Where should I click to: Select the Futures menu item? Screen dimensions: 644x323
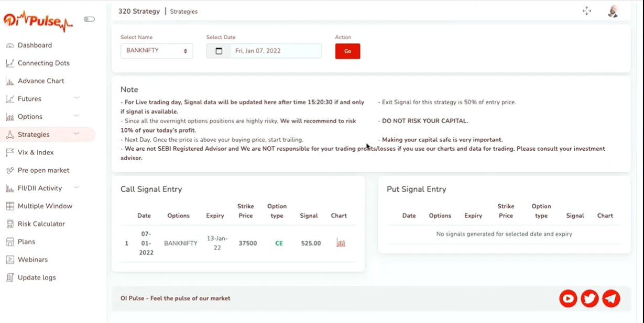click(x=29, y=99)
